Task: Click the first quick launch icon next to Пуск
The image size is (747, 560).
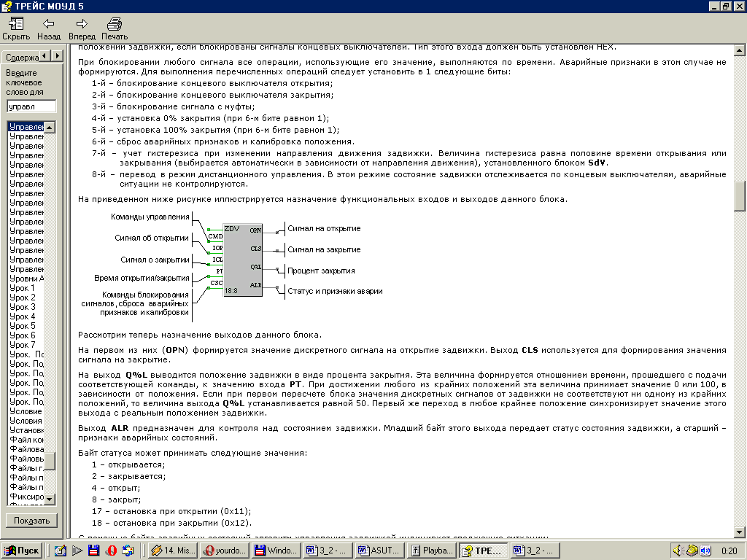Action: coord(60,551)
